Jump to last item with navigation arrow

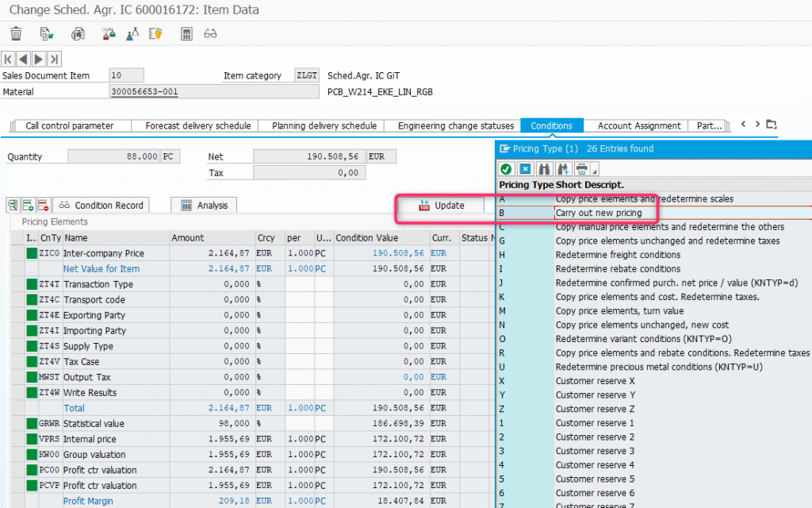55,59
